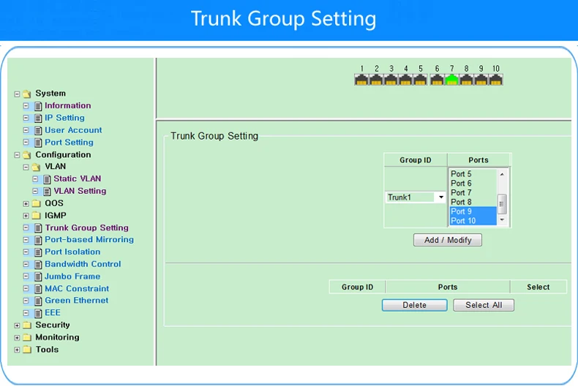Click the port 5 connector icon
The width and height of the screenshot is (578, 392).
[x=420, y=80]
